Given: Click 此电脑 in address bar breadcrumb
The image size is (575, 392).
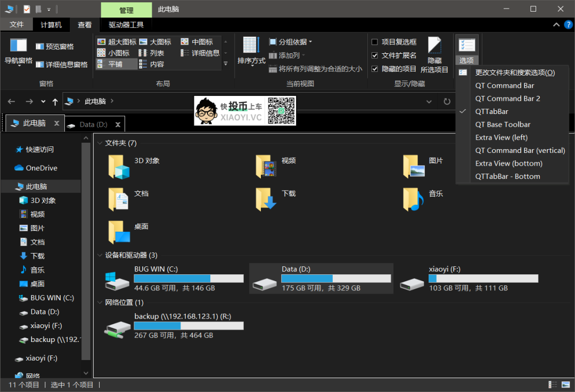Looking at the screenshot, I should pos(95,102).
